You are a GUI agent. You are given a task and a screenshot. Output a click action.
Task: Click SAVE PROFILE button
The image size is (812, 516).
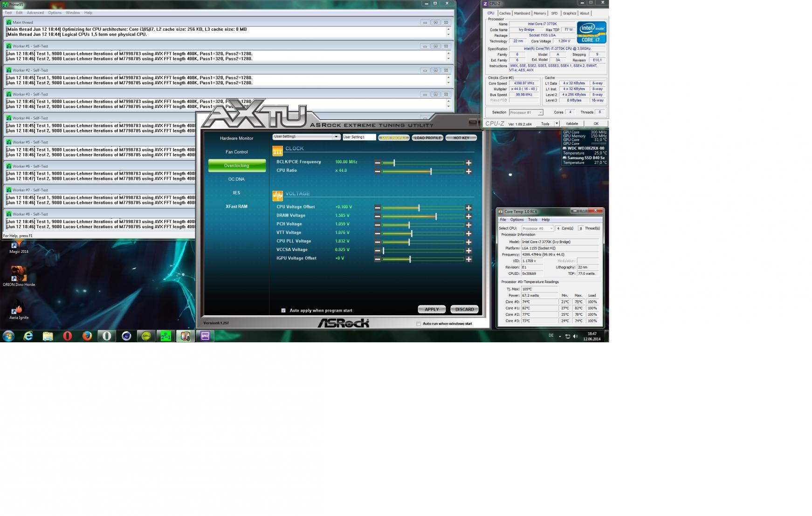[x=394, y=138]
